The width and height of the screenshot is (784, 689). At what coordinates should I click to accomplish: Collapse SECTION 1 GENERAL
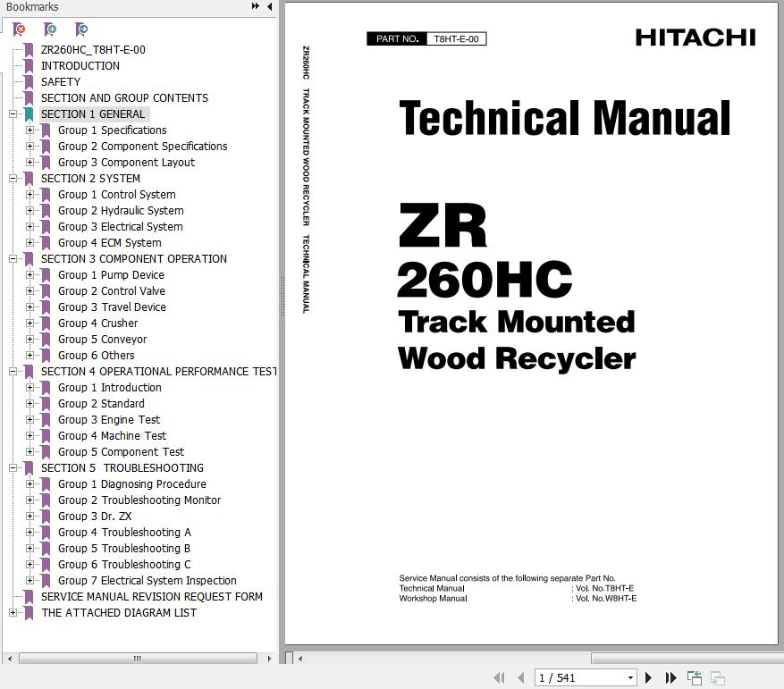[13, 114]
